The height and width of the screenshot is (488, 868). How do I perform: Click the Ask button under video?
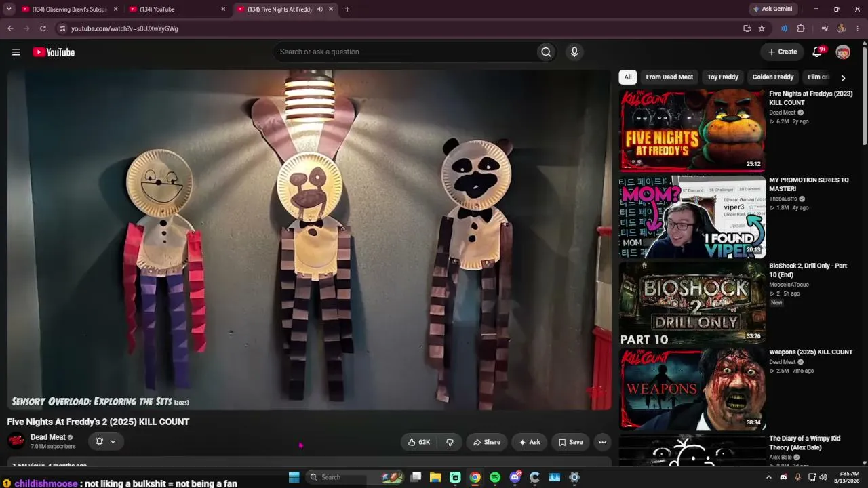[x=530, y=442]
